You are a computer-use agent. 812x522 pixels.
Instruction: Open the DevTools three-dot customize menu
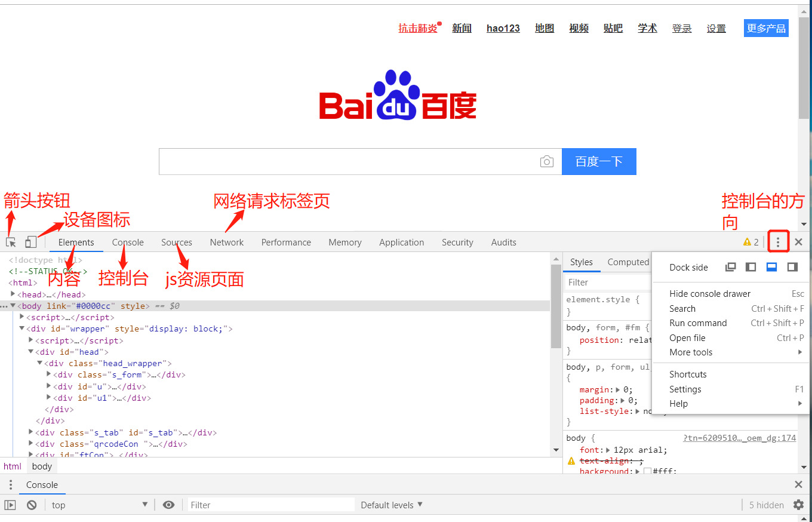777,242
